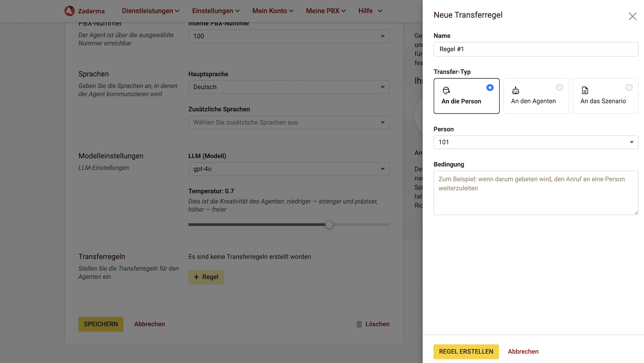Choose the An das Szenario radio option

coord(629,87)
